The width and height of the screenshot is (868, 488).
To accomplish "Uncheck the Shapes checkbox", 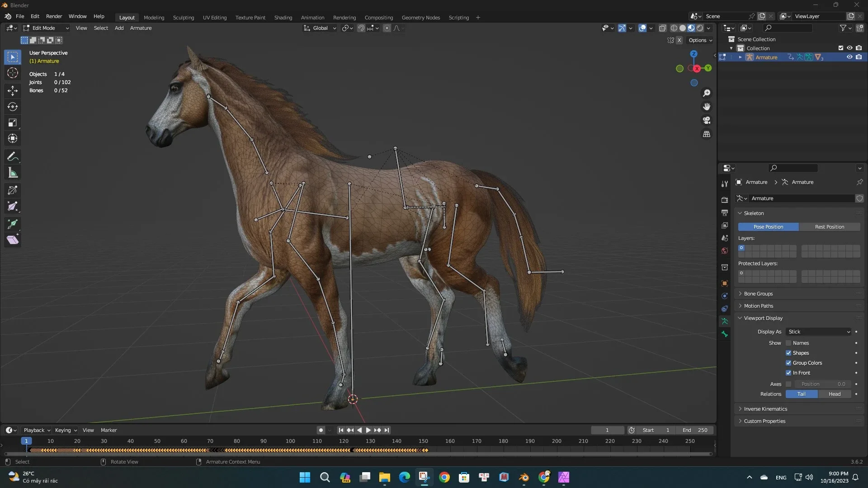I will [788, 353].
